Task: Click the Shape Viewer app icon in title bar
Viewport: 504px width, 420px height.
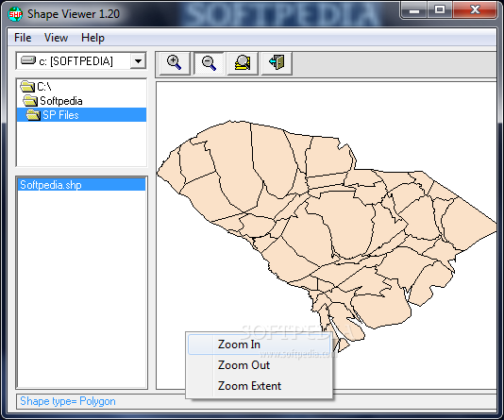Action: [15, 14]
